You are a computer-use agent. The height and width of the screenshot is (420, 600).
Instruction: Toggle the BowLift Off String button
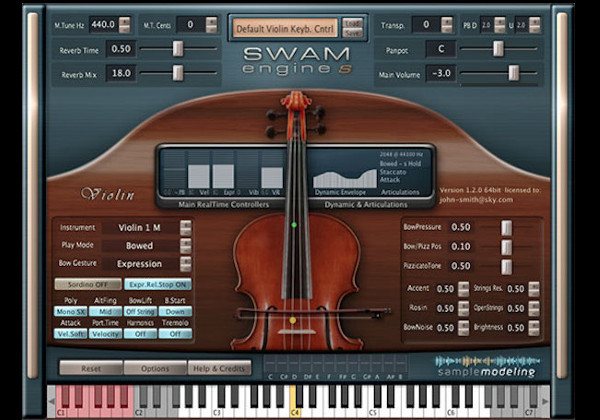(x=140, y=312)
